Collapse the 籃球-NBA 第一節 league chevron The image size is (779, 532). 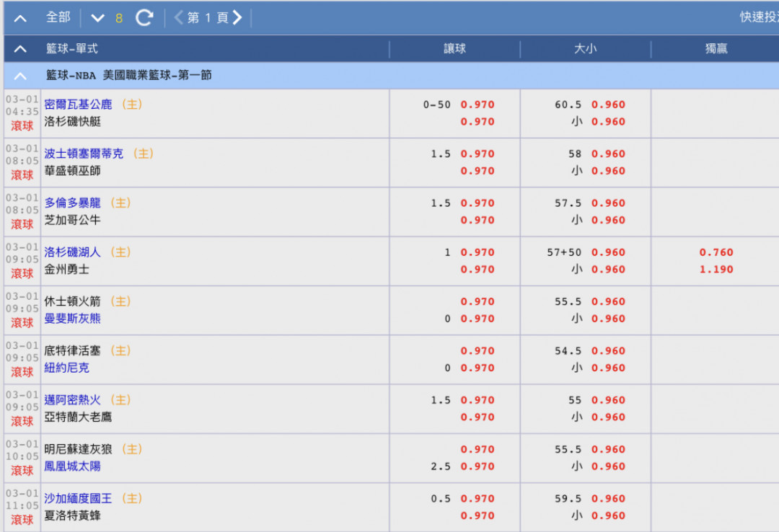(x=20, y=76)
